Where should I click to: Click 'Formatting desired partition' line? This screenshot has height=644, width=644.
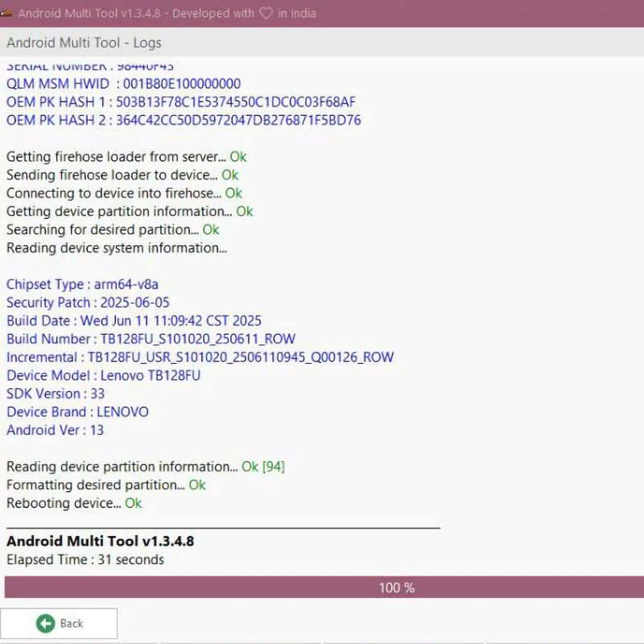[106, 485]
